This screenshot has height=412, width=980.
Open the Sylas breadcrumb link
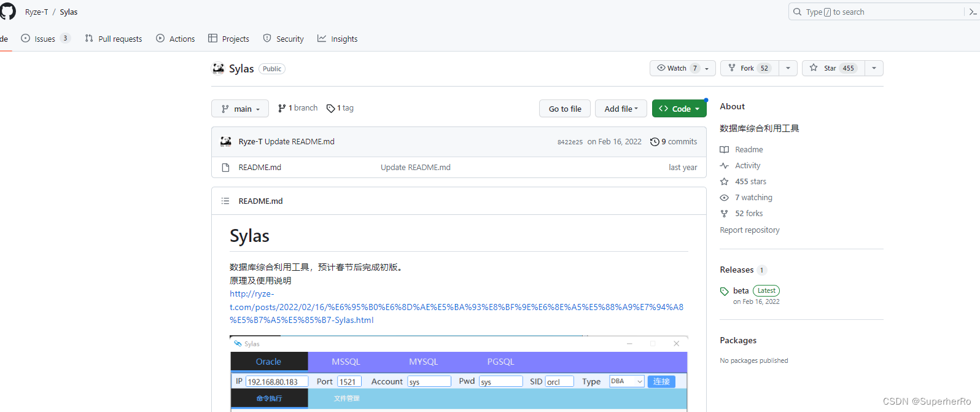coord(69,12)
